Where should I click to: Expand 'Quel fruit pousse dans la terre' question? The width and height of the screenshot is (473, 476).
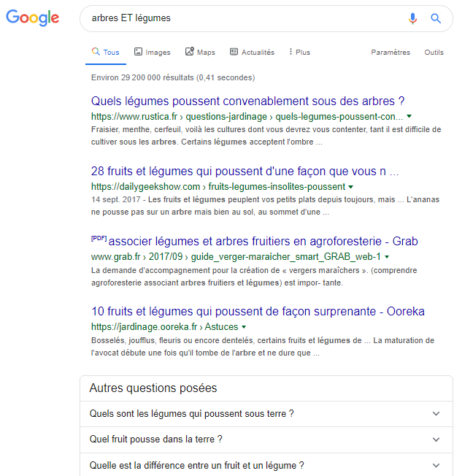(266, 439)
